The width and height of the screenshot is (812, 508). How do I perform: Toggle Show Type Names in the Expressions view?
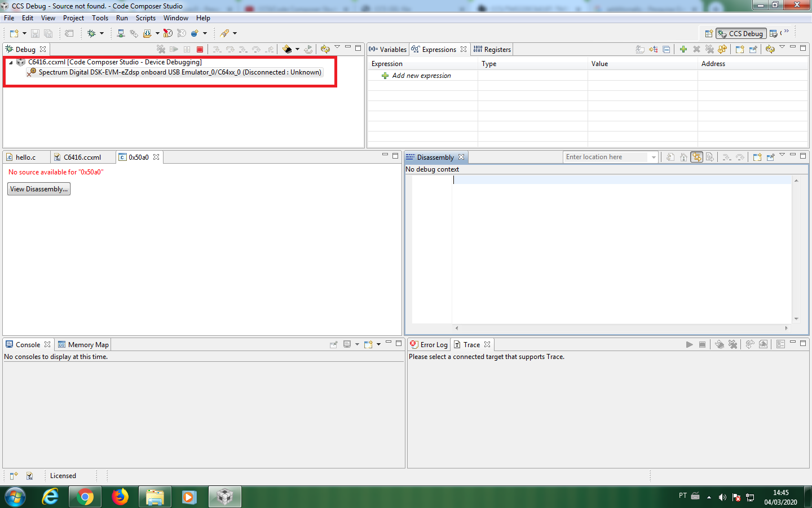click(640, 50)
